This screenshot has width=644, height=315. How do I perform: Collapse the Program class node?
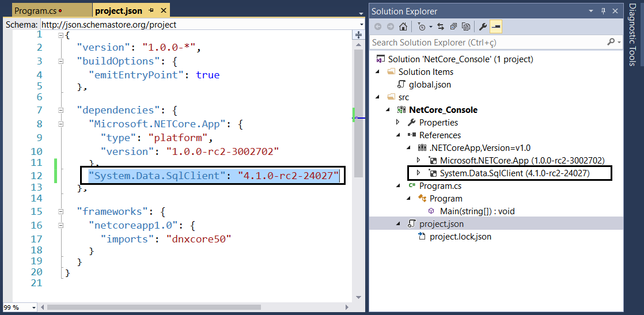pyautogui.click(x=408, y=199)
